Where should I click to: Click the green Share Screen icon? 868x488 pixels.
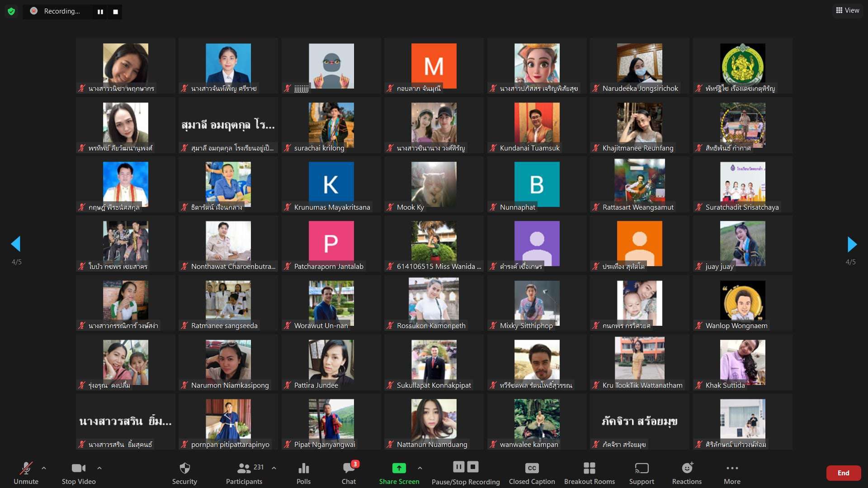[x=399, y=468]
